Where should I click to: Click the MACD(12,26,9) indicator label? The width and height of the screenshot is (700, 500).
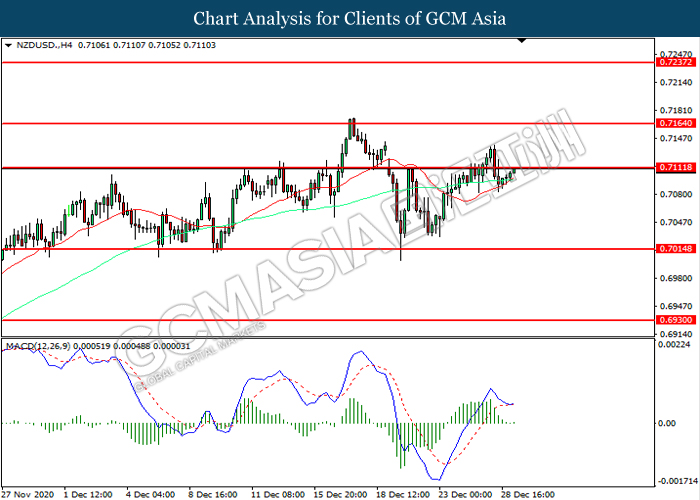pos(38,346)
